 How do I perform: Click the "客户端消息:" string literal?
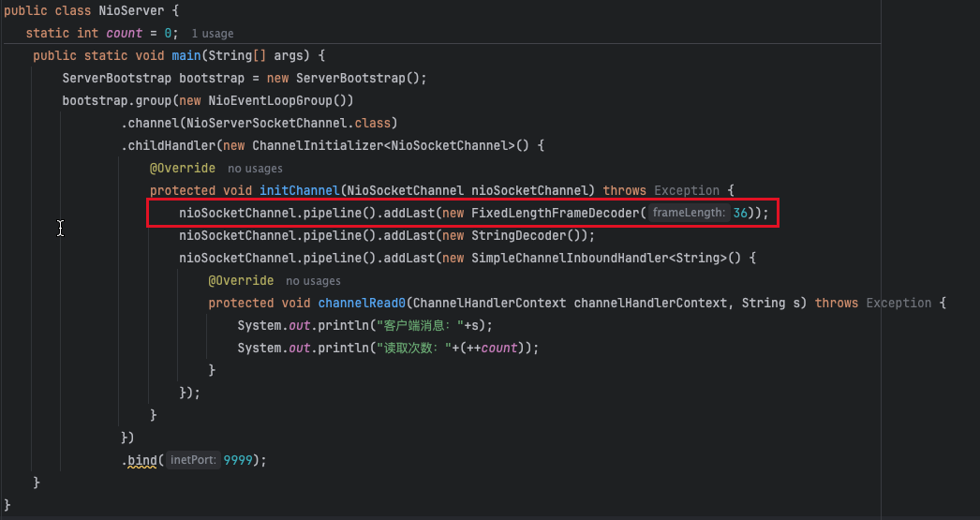pyautogui.click(x=419, y=326)
